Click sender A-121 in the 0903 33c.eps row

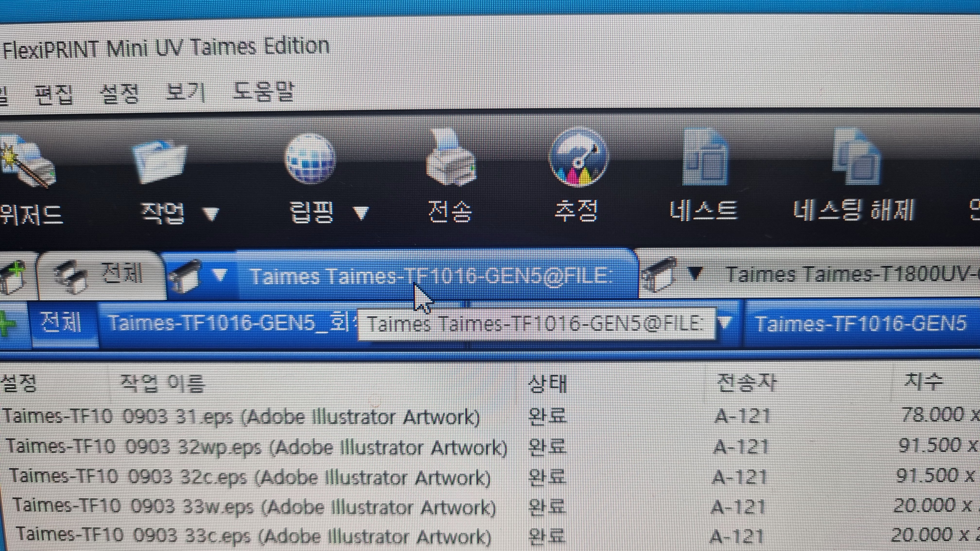[736, 536]
